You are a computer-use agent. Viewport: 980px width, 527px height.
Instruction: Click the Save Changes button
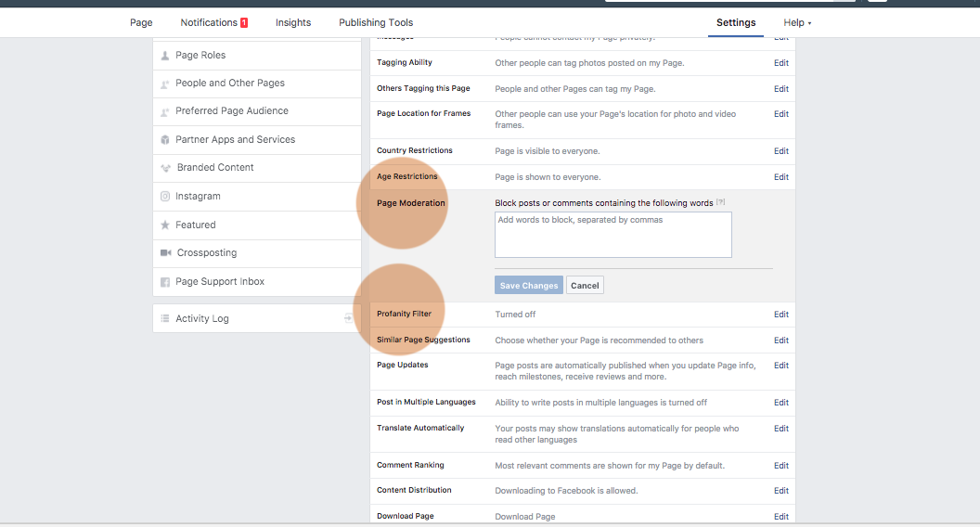[529, 285]
